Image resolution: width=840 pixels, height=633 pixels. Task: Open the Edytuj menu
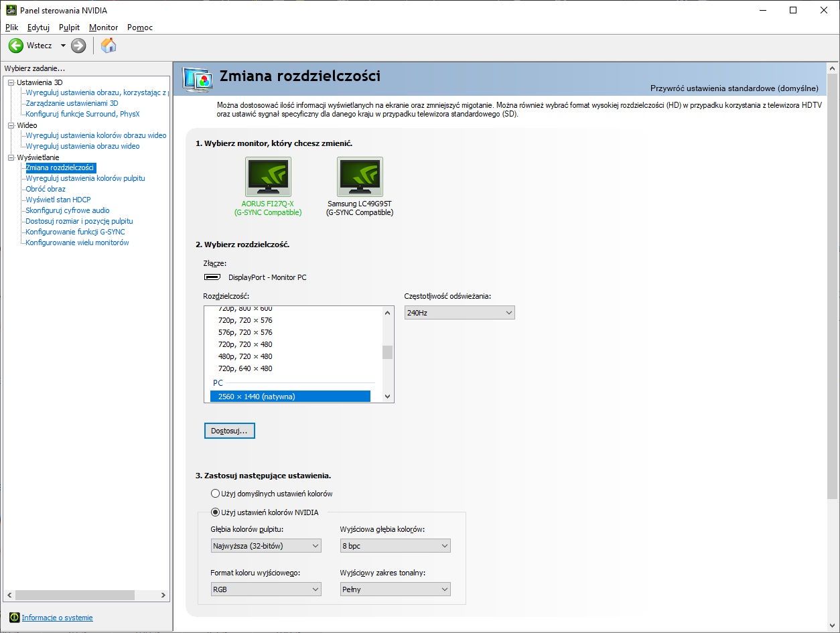click(39, 27)
